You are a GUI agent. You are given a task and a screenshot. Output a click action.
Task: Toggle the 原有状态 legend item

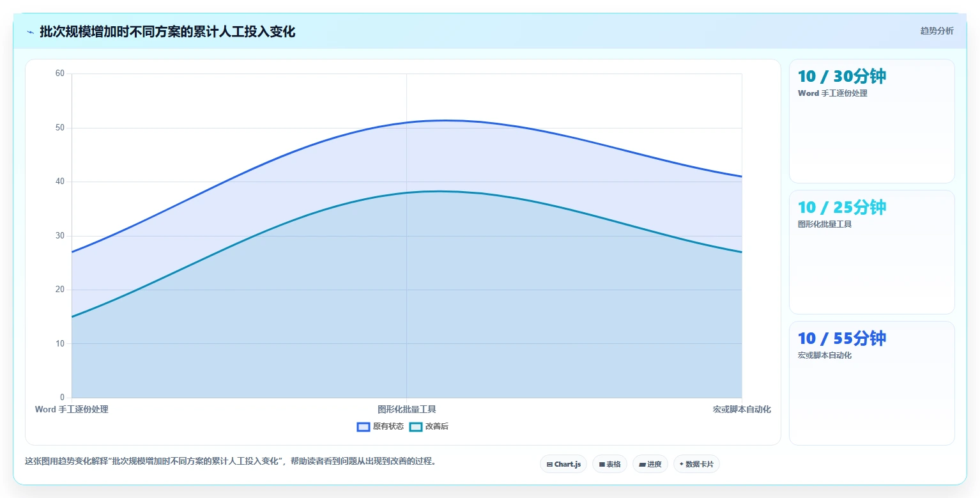click(380, 426)
